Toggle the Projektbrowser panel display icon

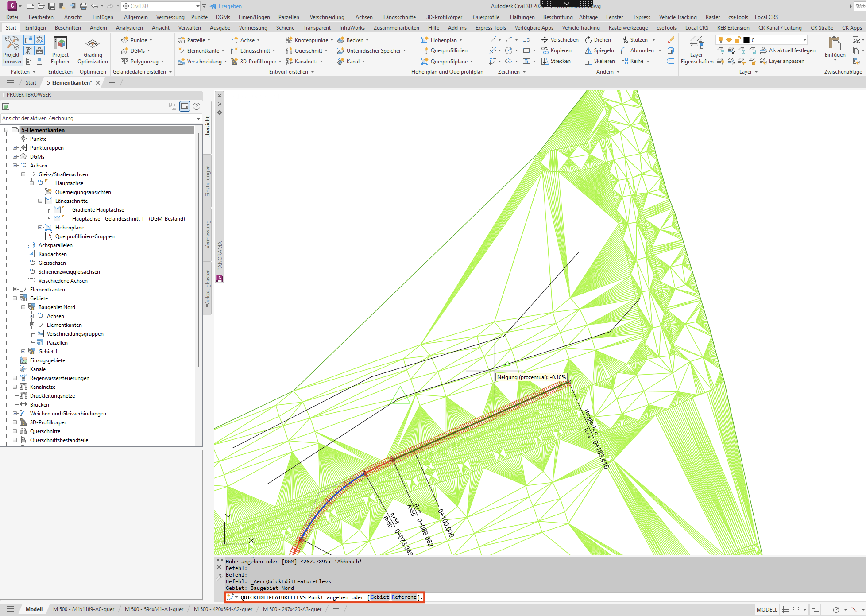tap(185, 106)
